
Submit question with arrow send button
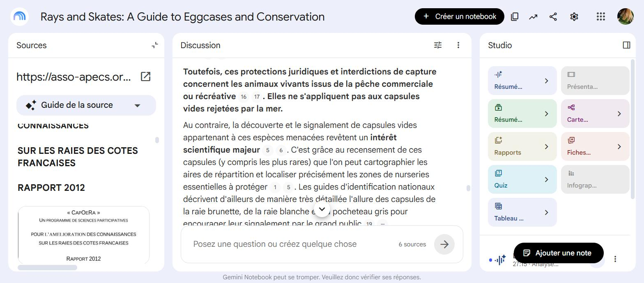click(444, 244)
